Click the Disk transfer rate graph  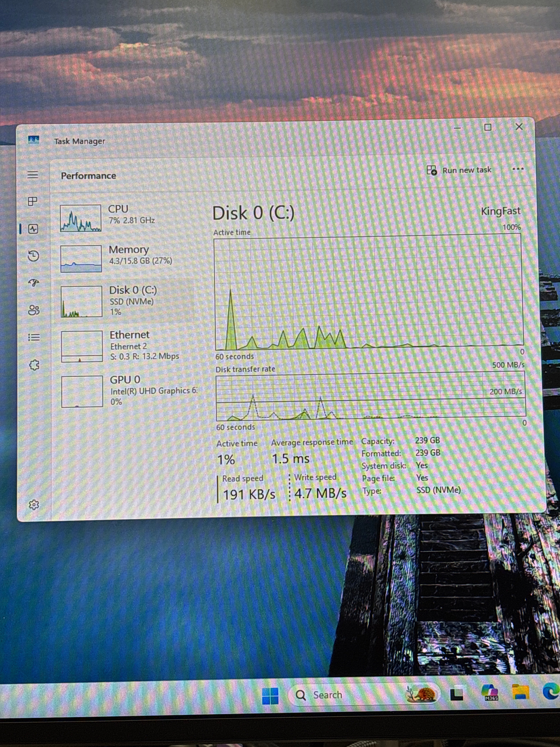[371, 396]
